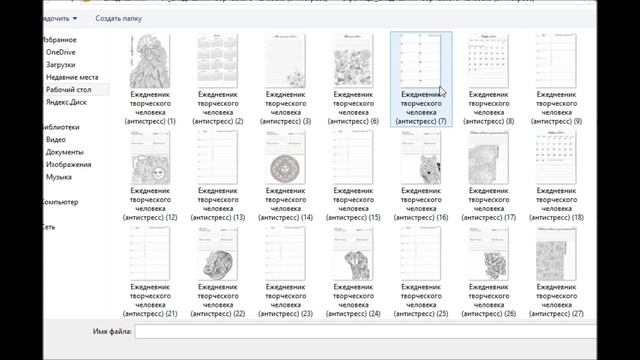Click the file name ending in (антистресс) (14)
The height and width of the screenshot is (360, 640).
coord(285,204)
